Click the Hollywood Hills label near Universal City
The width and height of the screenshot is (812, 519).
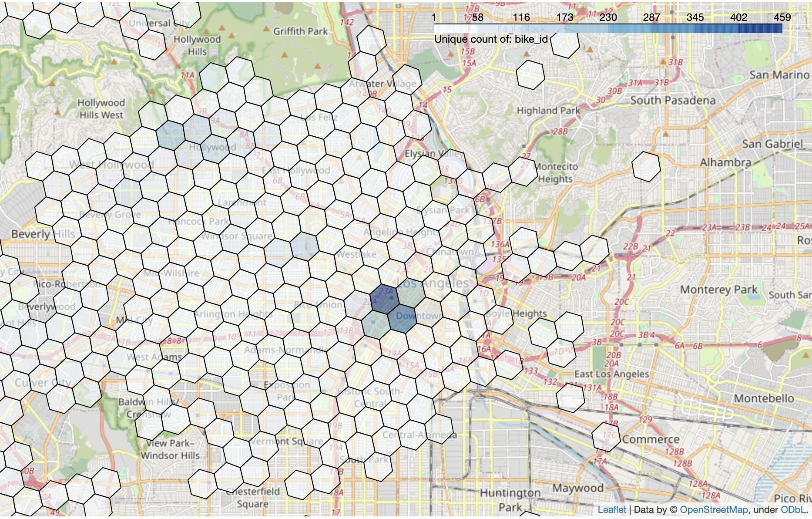coord(197,45)
